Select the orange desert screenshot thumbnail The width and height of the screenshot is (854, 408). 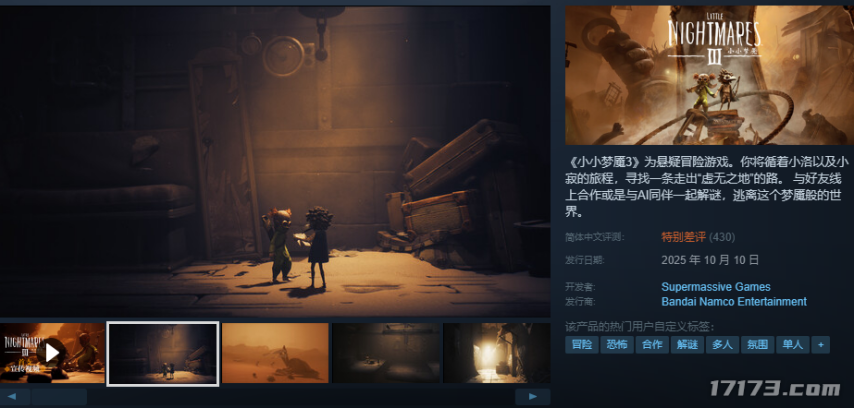click(275, 352)
